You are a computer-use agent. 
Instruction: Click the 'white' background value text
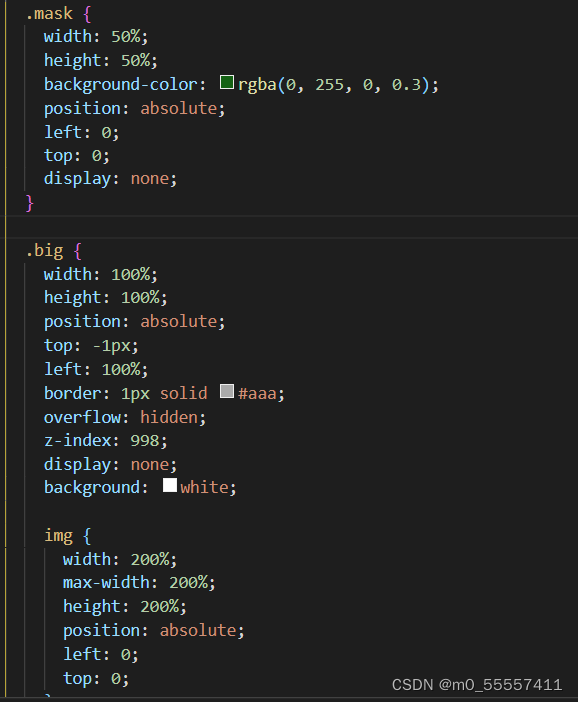205,488
